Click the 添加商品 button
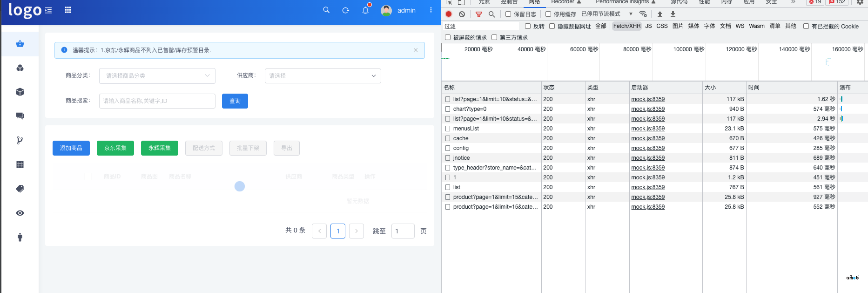 tap(71, 148)
